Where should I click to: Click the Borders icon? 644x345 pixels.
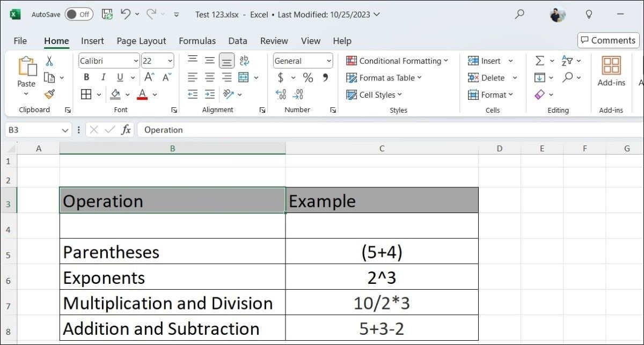pyautogui.click(x=86, y=94)
